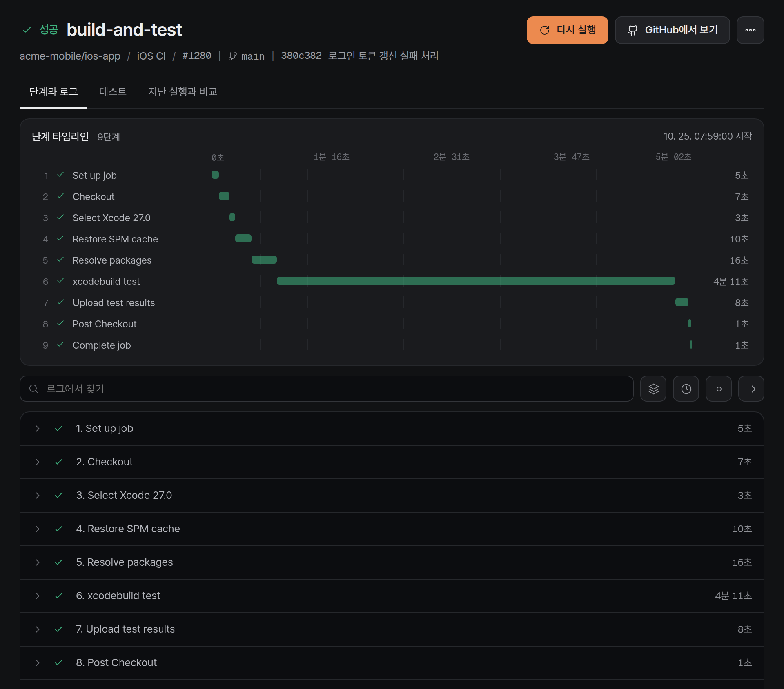Screen dimensions: 784x689
Task: Click the 9단계 step count label
Action: click(x=109, y=137)
